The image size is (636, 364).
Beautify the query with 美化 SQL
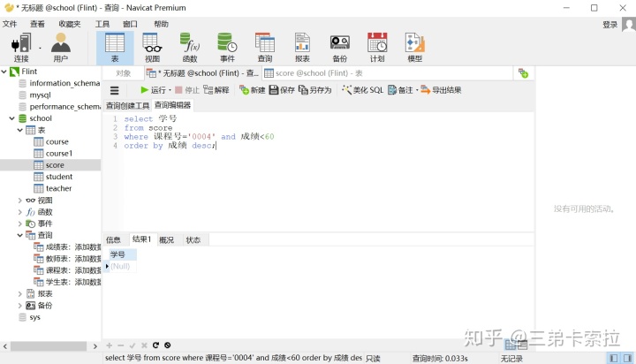click(363, 90)
